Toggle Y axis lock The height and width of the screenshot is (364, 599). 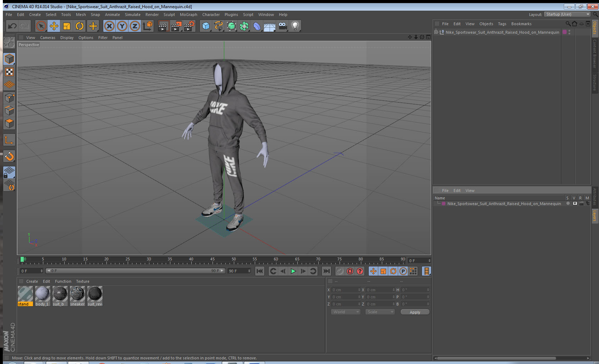(122, 26)
